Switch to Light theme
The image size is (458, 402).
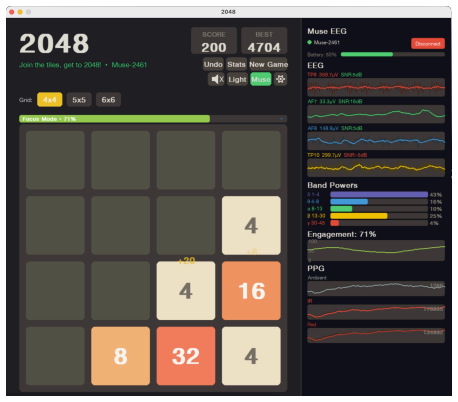[237, 79]
